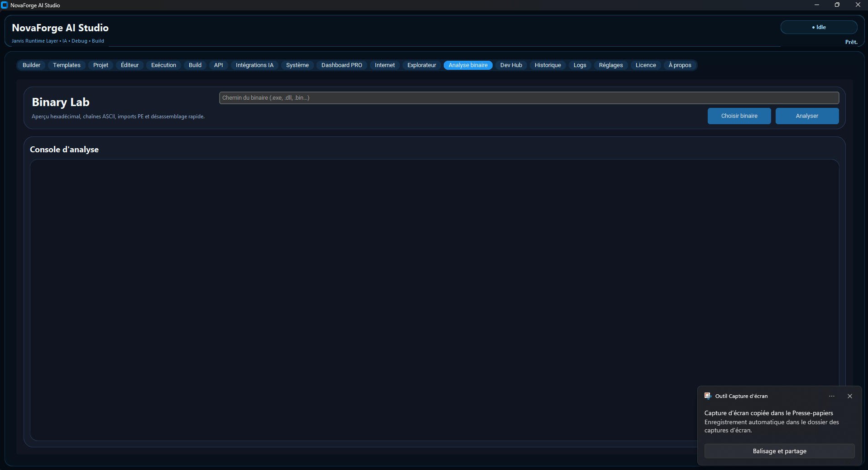The image size is (868, 470).
Task: Select the Exécution tab
Action: (x=163, y=65)
